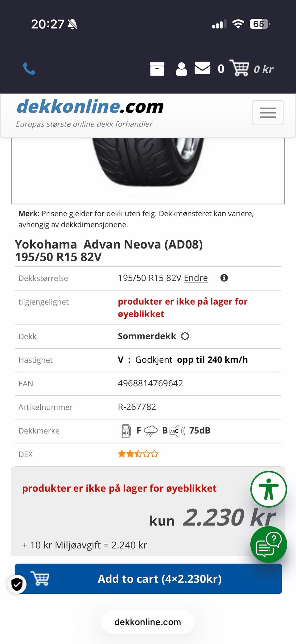Open the envelope messages icon
296x644 pixels.
(202, 68)
